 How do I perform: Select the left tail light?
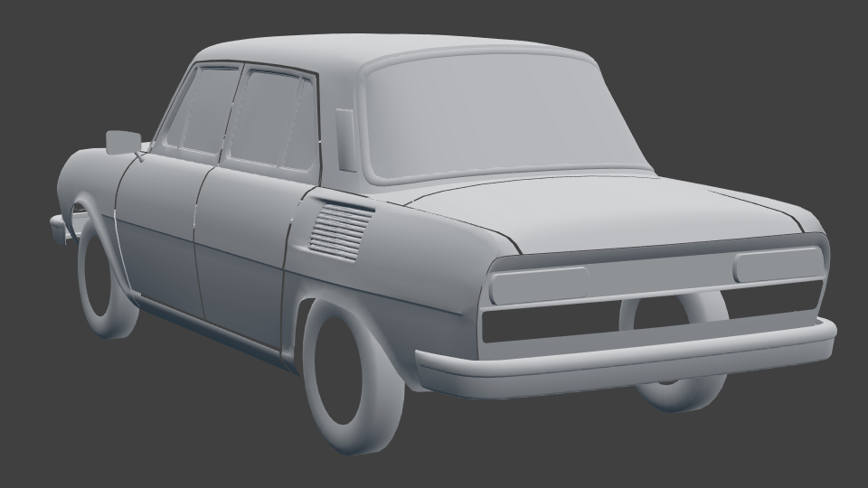point(539,285)
